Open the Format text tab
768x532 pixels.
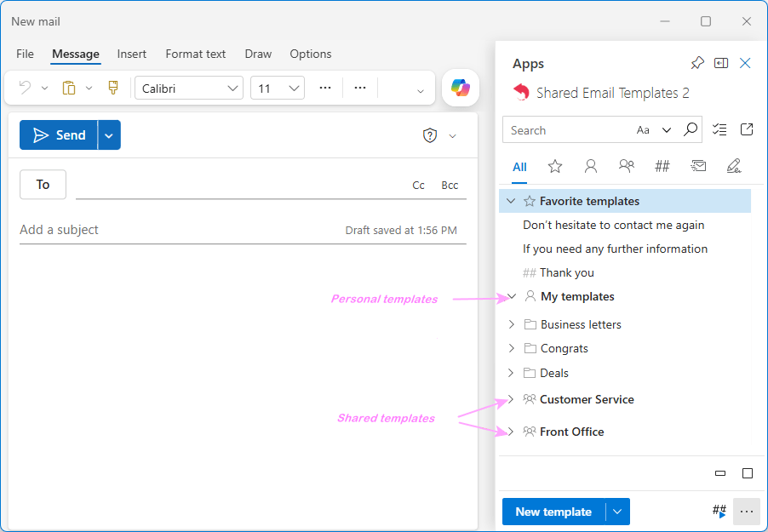tap(196, 54)
